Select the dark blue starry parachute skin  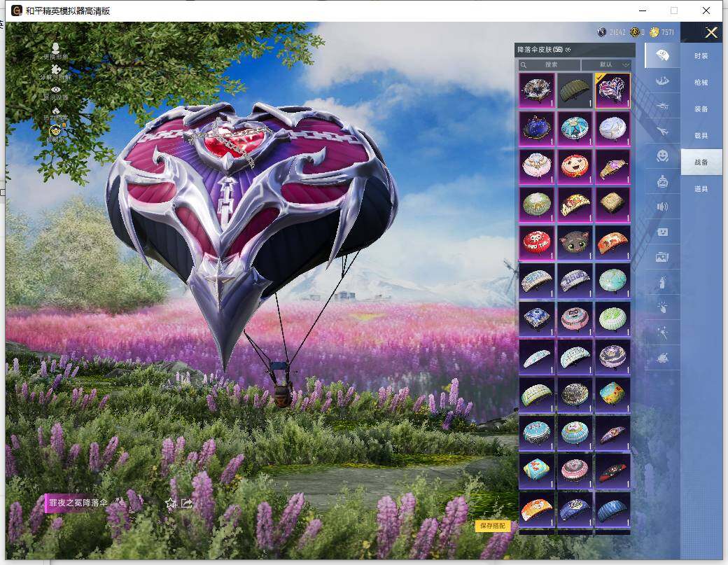tap(537, 129)
